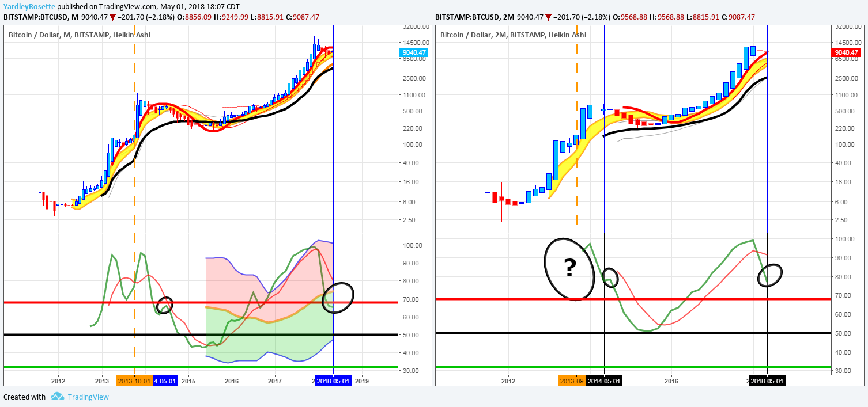Image resolution: width=868 pixels, height=407 pixels.
Task: Click the 2016 year label on the M chart
Action: pos(232,381)
